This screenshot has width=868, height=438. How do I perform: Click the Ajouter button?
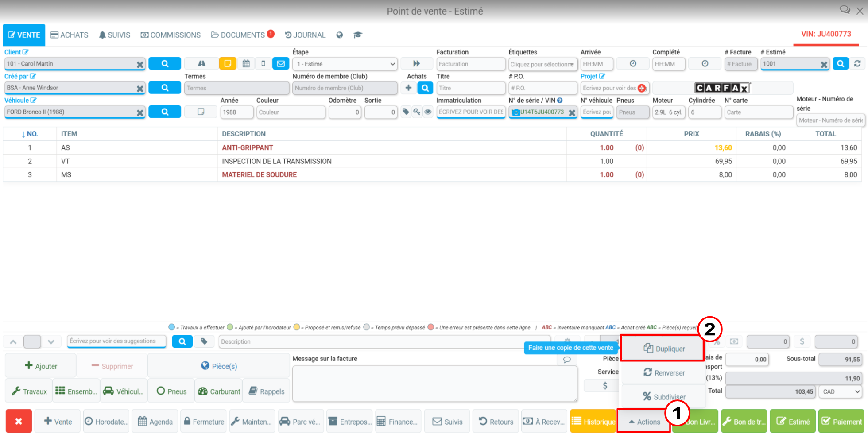(41, 366)
